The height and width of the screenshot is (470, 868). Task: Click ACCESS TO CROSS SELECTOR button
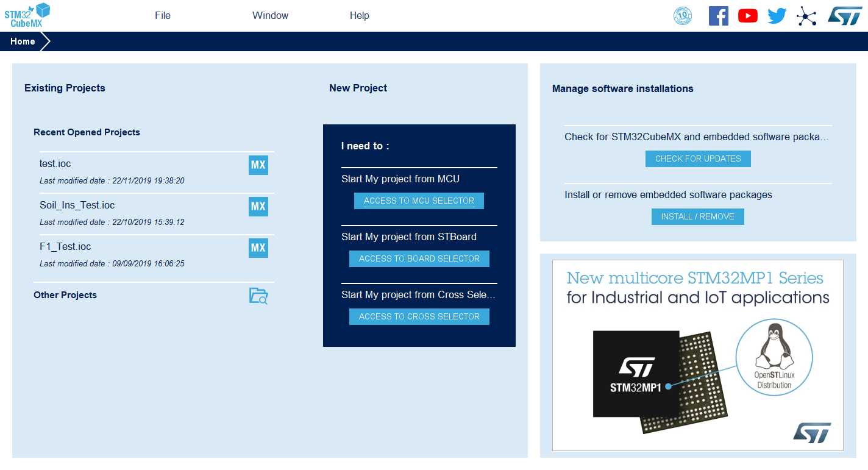coord(419,316)
